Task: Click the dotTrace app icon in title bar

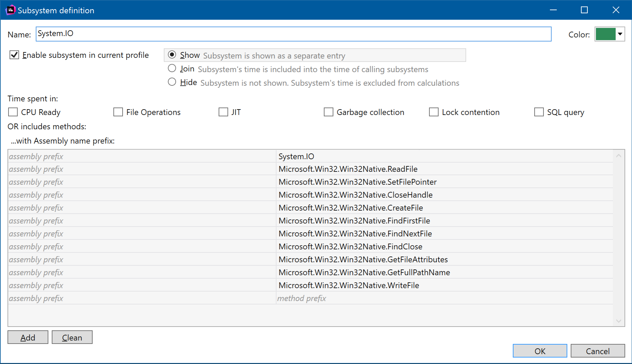Action: (x=11, y=10)
